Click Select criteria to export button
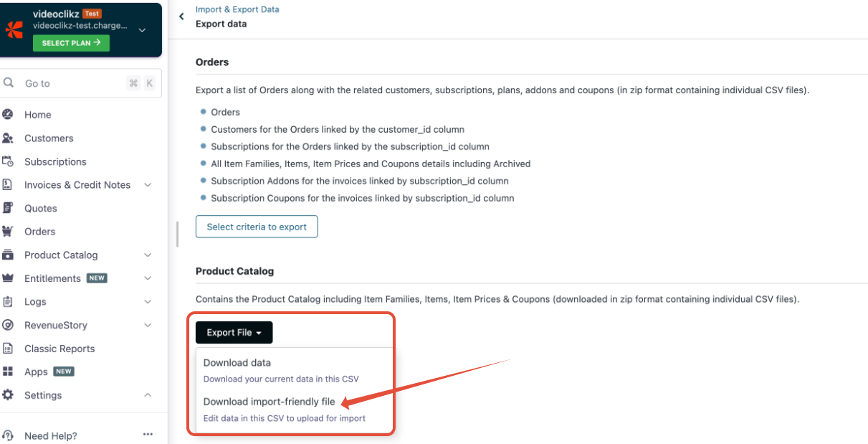The image size is (868, 444). pyautogui.click(x=257, y=227)
